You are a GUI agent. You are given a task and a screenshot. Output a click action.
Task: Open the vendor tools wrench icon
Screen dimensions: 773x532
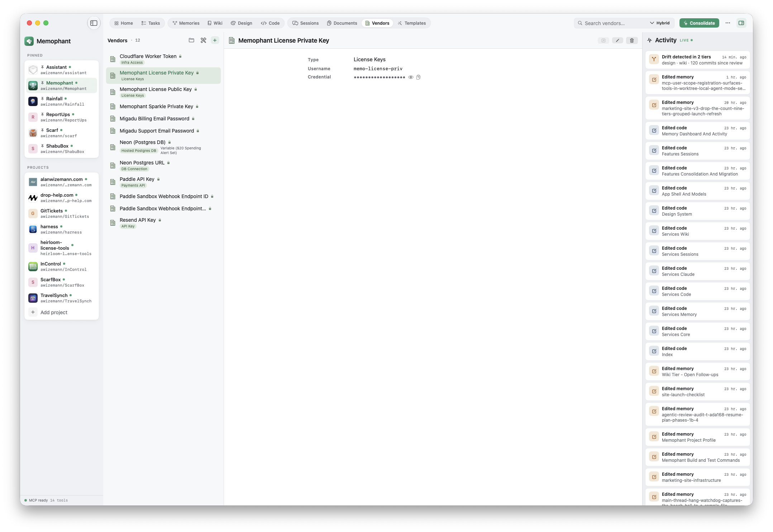(x=203, y=40)
